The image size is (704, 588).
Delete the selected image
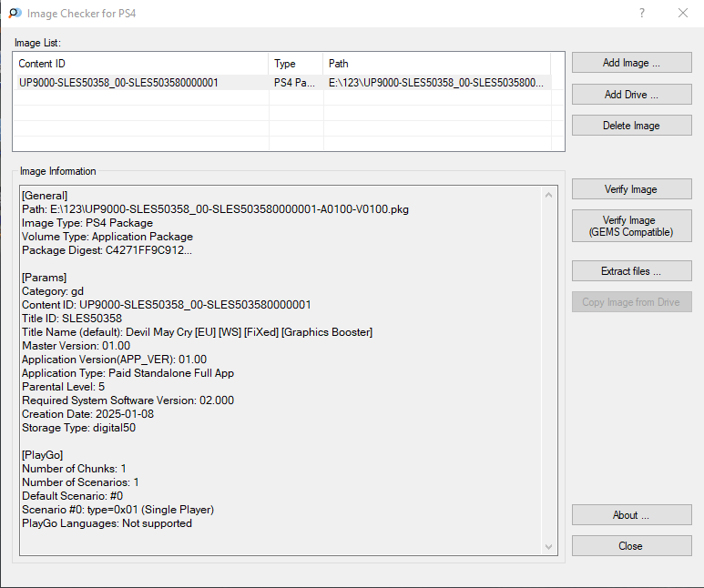631,126
